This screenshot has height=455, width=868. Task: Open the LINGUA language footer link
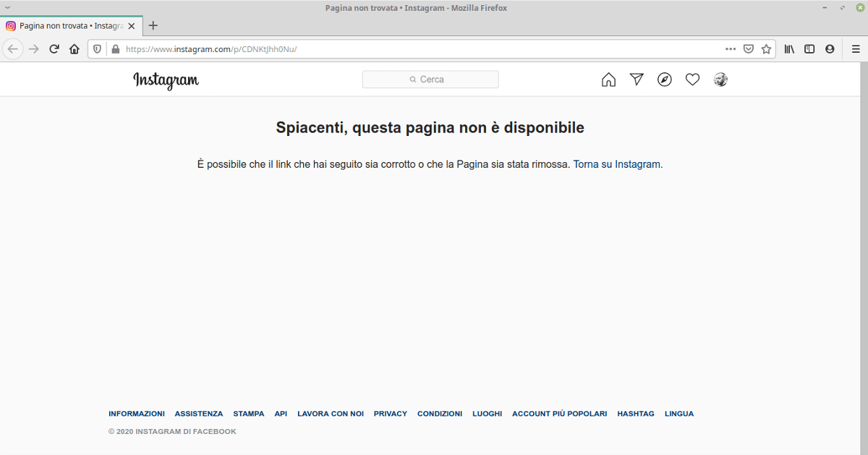pos(678,414)
